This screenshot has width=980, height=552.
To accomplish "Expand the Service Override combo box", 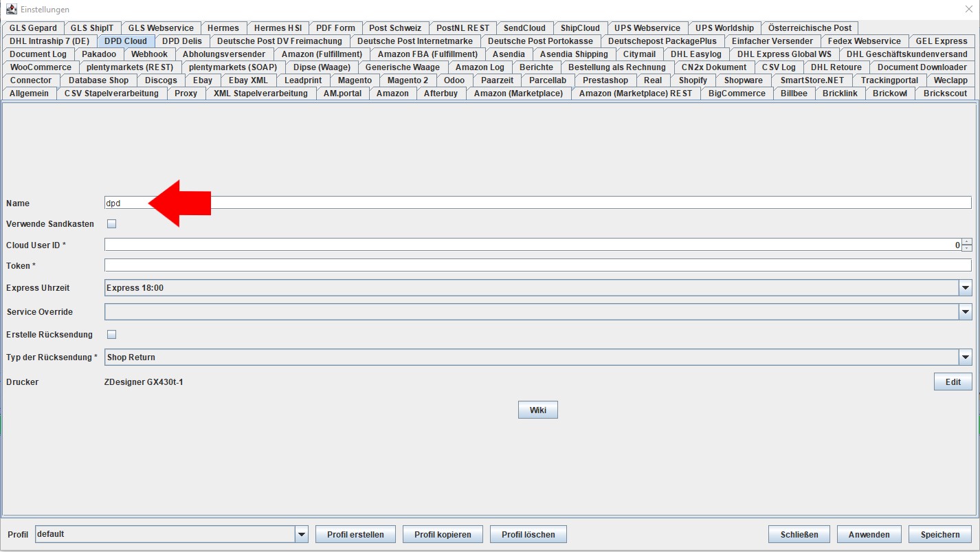I will [966, 312].
